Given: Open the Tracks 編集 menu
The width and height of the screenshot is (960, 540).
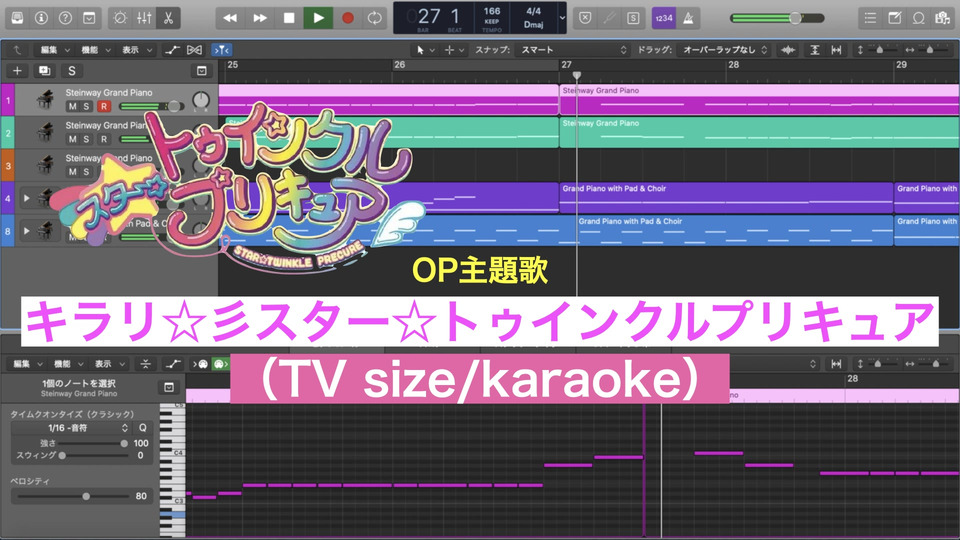Looking at the screenshot, I should [x=55, y=50].
